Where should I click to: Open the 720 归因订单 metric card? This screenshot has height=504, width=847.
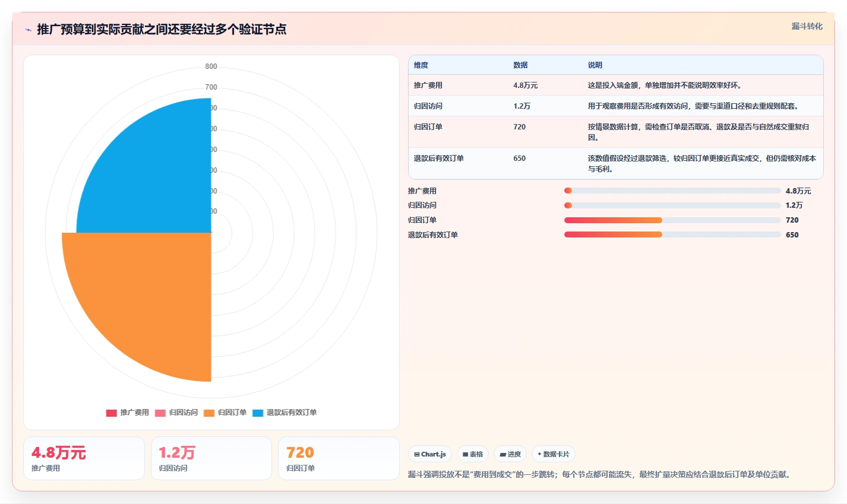coord(339,458)
